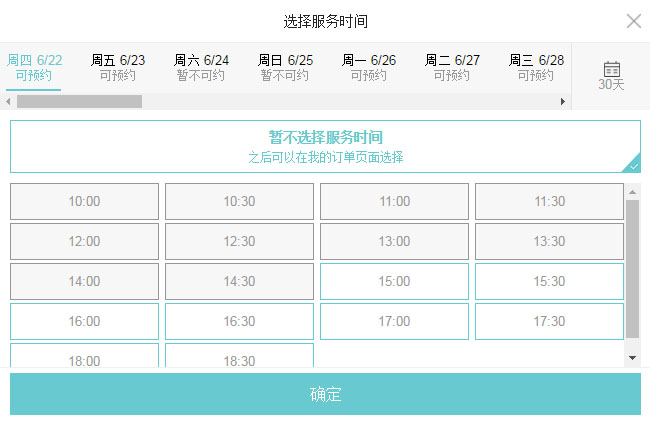Select the 15:00 time slot
Screen dimensions: 650x421
pyautogui.click(x=394, y=282)
